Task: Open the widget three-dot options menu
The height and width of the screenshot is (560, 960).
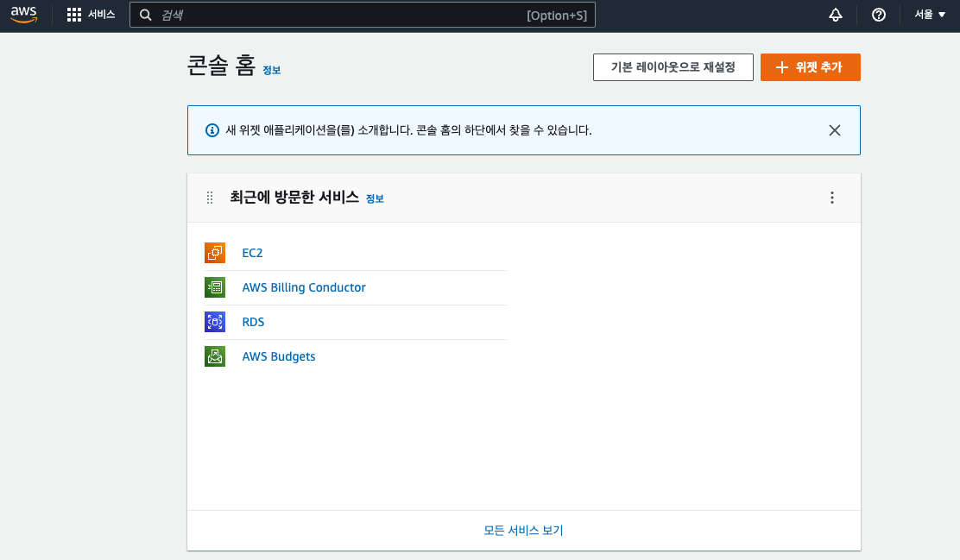Action: [832, 198]
